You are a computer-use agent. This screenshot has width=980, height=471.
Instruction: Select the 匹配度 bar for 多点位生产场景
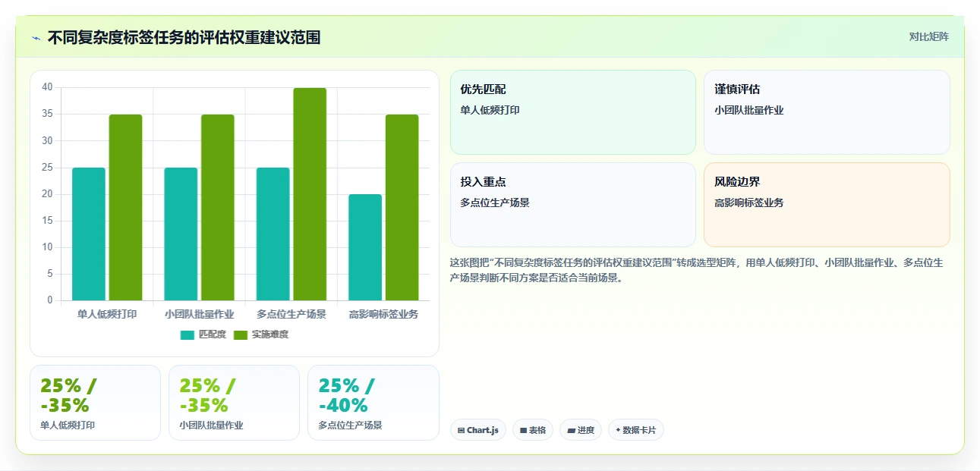coord(273,234)
